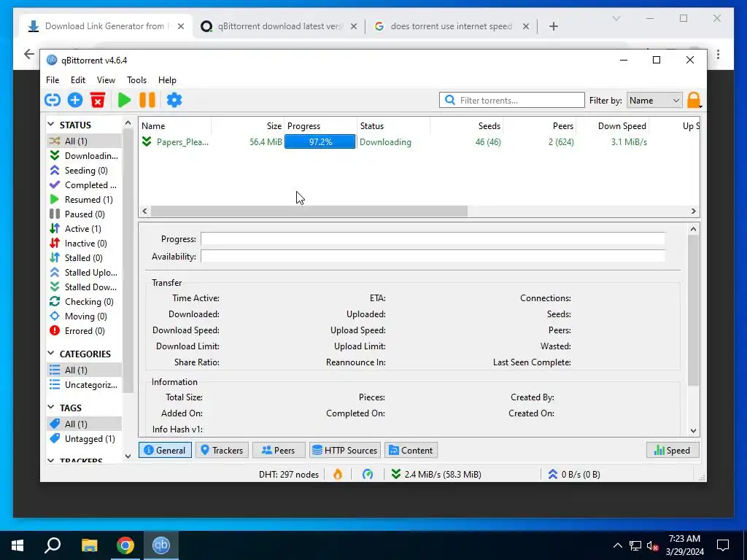The height and width of the screenshot is (560, 747).
Task: Click the Filter torrents search field
Action: tap(511, 100)
